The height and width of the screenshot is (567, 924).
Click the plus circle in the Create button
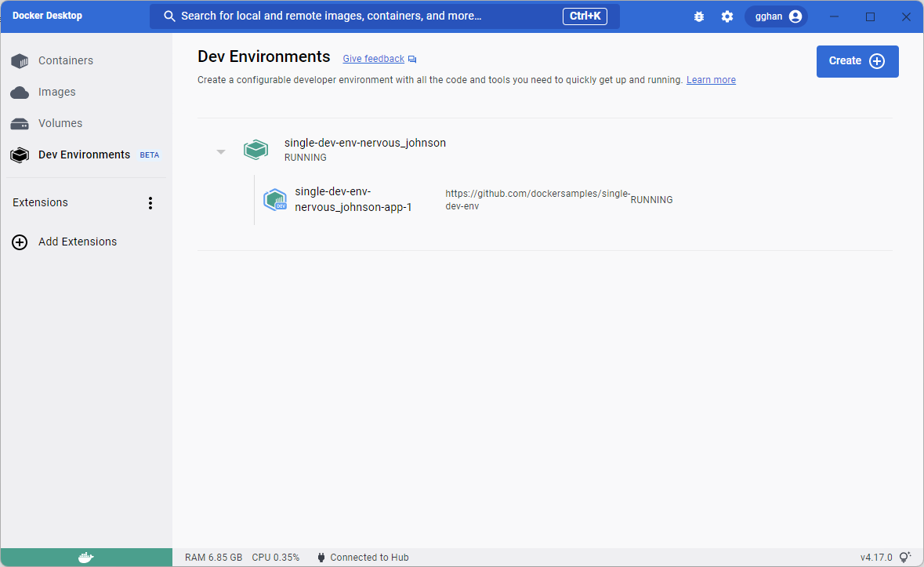point(877,61)
